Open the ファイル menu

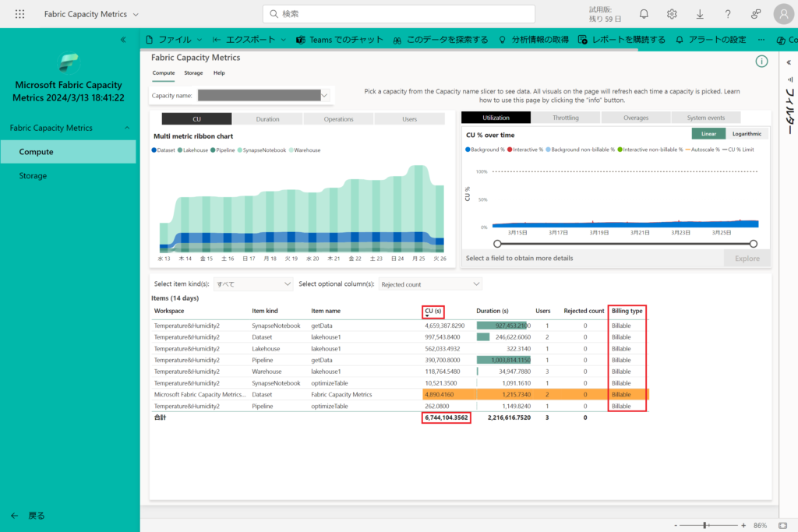click(174, 39)
